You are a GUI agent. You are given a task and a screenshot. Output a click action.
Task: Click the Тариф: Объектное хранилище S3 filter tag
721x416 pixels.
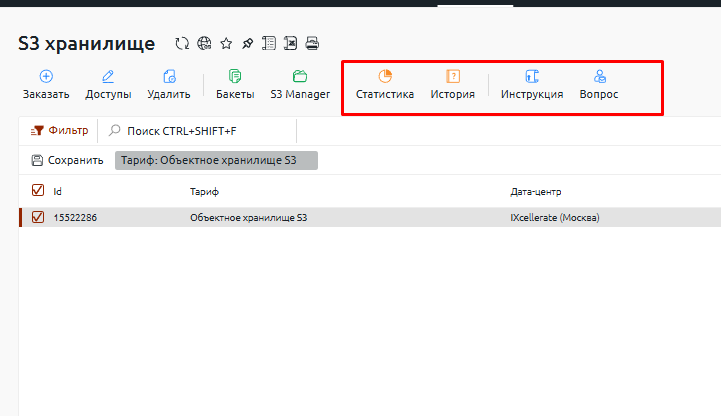[x=216, y=160]
